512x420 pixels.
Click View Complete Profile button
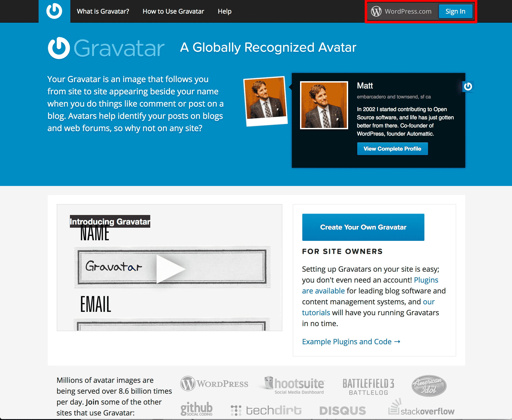tap(392, 149)
